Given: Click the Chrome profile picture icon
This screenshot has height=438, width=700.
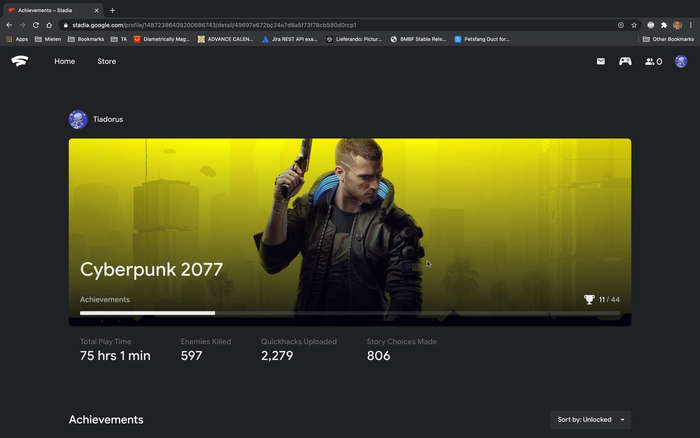Looking at the screenshot, I should click(x=677, y=25).
